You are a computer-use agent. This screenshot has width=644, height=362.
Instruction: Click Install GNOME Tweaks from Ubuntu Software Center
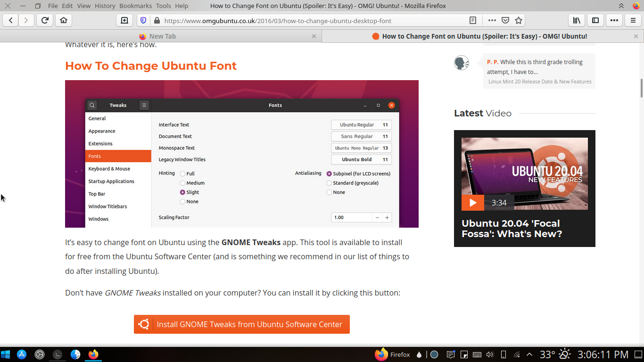tap(242, 324)
